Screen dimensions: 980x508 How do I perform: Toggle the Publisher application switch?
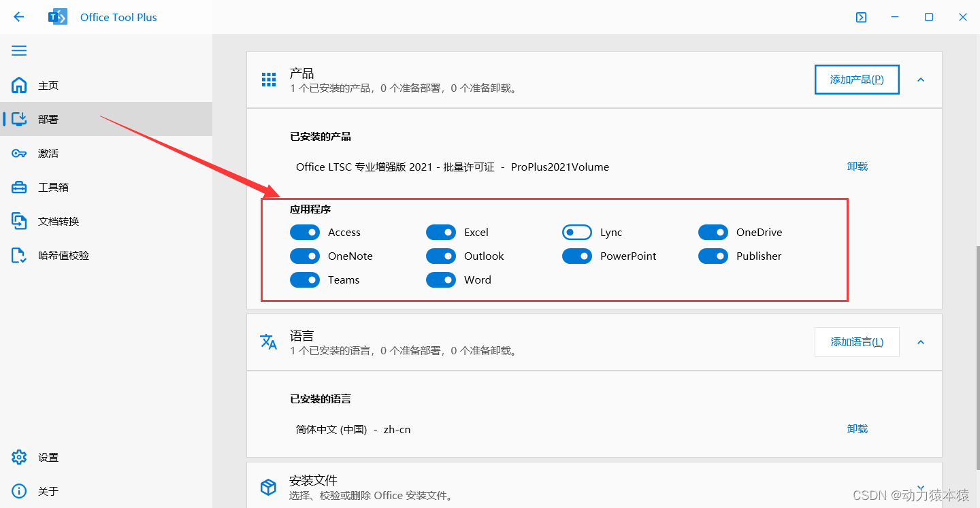(713, 256)
